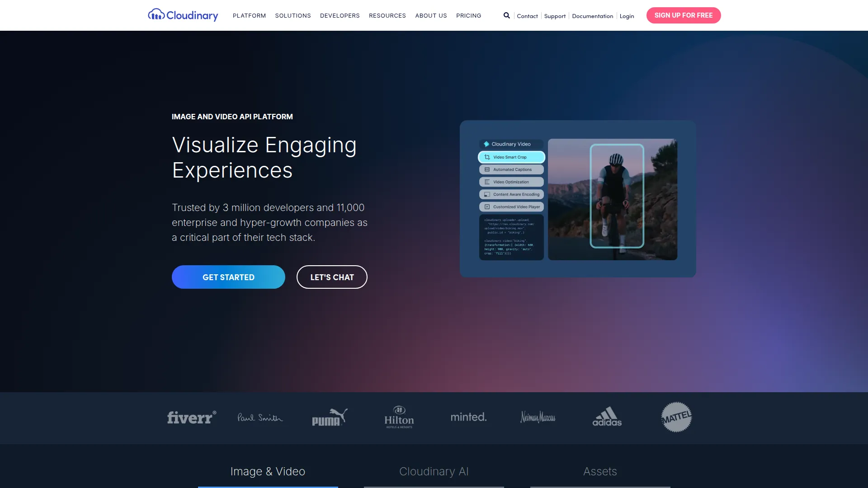Open the Contact link
Screen dimensions: 868x488
[527, 16]
